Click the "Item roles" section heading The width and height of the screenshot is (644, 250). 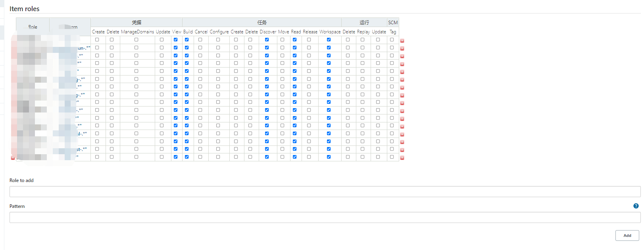coord(24,9)
